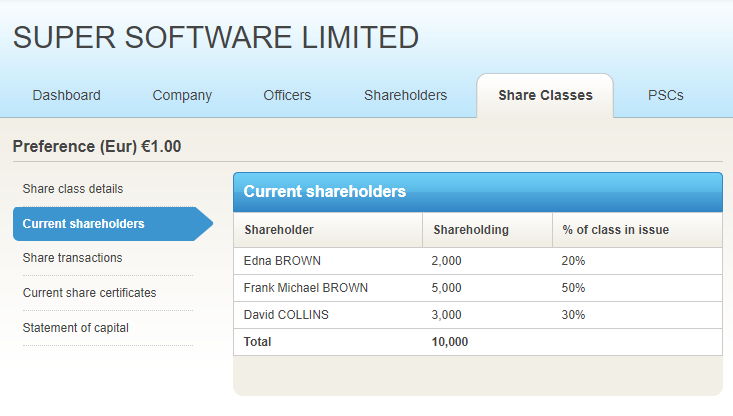This screenshot has width=733, height=416.
Task: View Share transactions in sidebar
Action: point(73,258)
